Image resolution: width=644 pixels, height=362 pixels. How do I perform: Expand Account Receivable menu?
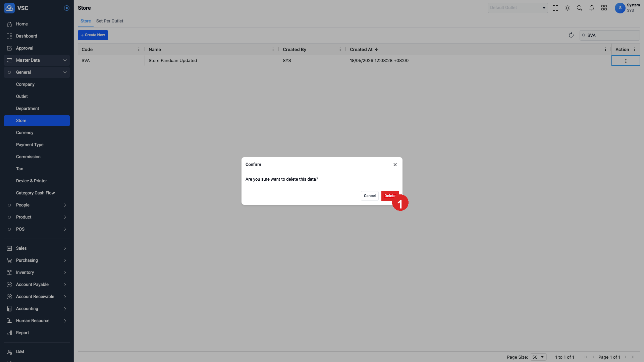(37, 297)
